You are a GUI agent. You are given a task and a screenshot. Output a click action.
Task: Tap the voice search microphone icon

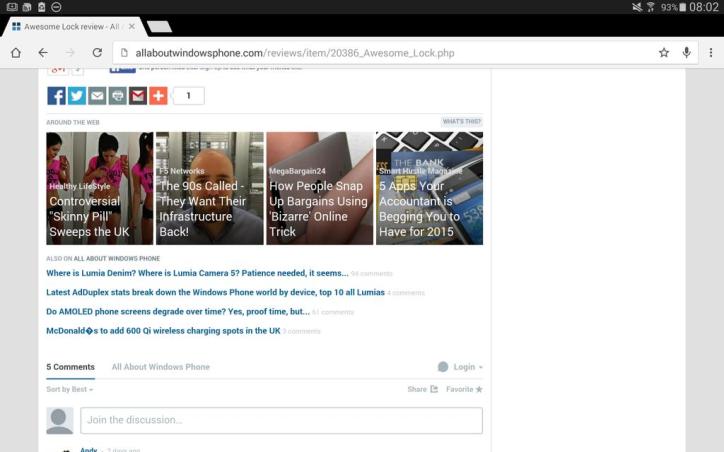point(687,52)
